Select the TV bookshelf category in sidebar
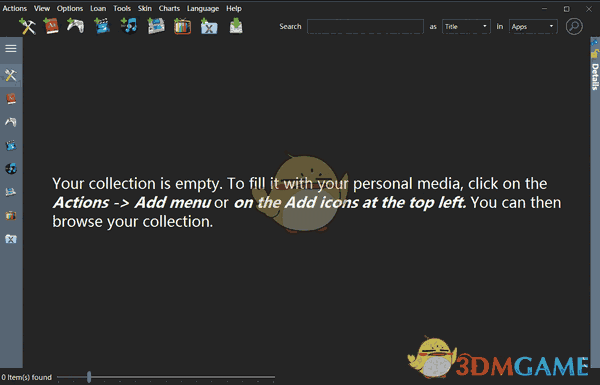The height and width of the screenshot is (385, 600). coord(11,215)
